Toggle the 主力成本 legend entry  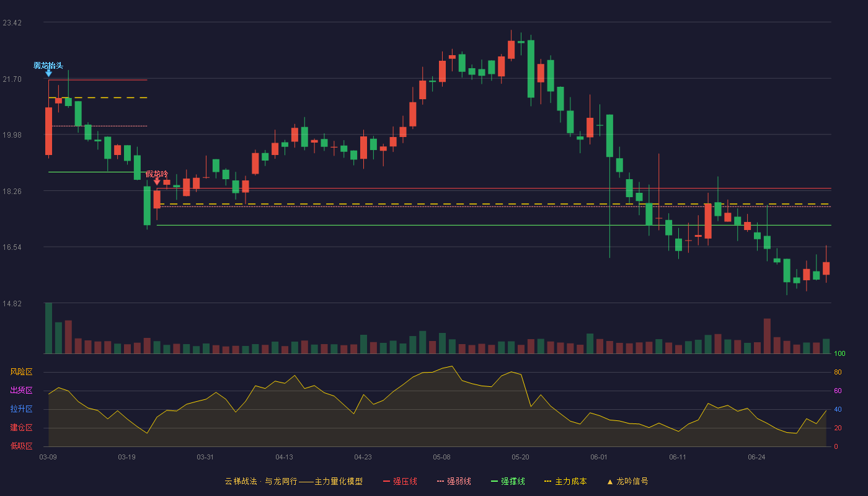coord(565,481)
